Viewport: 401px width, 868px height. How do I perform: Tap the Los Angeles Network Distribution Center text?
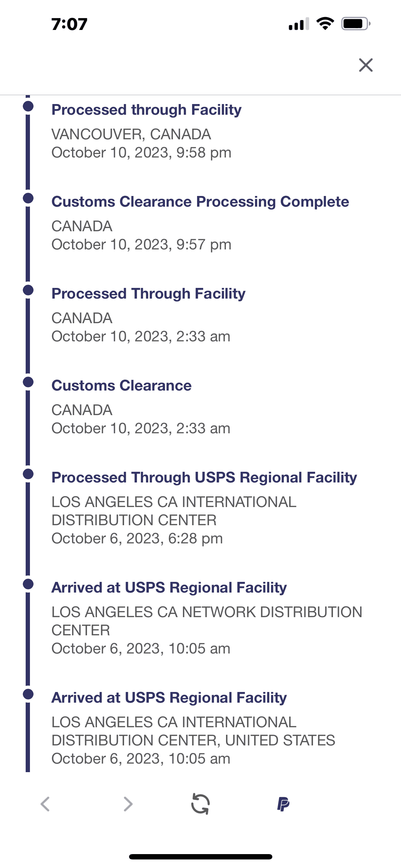coord(207,621)
